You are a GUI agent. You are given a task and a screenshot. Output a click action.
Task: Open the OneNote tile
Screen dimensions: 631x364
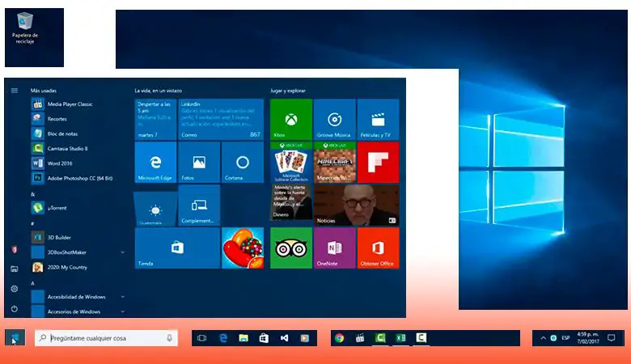pyautogui.click(x=334, y=248)
